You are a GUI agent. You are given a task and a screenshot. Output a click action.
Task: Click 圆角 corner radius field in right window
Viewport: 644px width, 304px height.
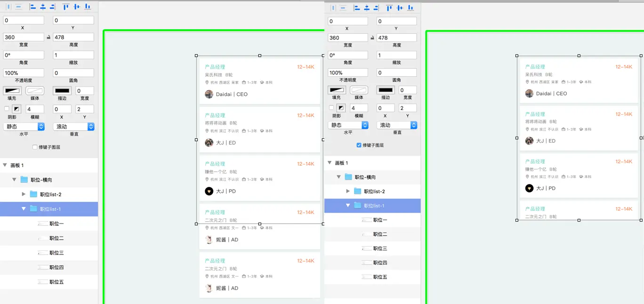click(397, 72)
